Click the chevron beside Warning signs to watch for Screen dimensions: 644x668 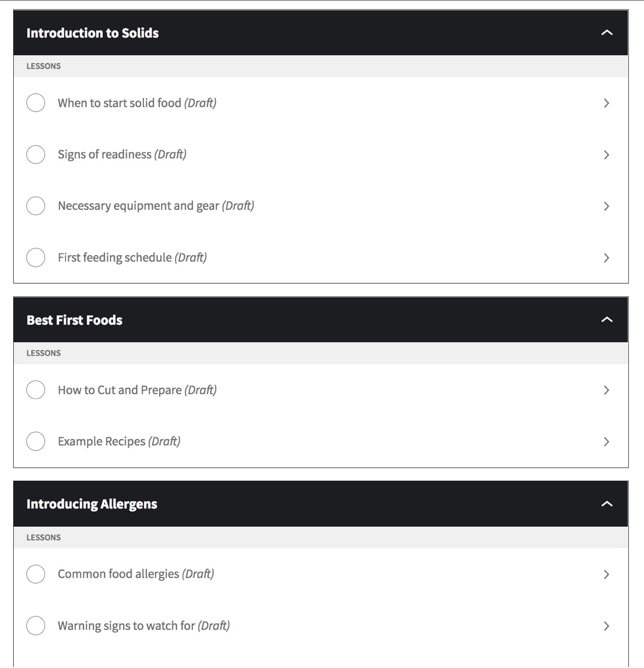(607, 625)
